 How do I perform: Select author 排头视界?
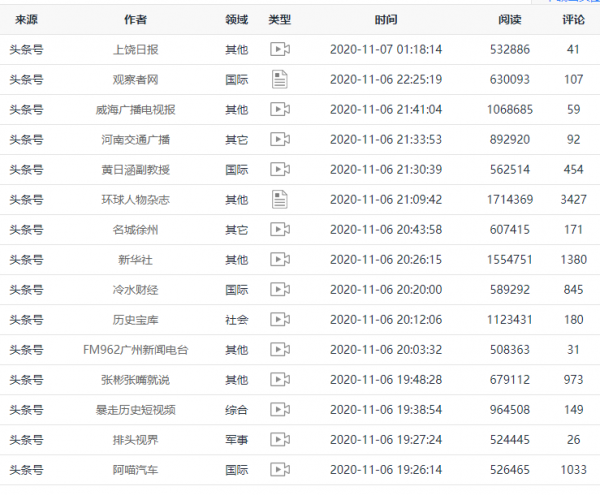[x=135, y=440]
